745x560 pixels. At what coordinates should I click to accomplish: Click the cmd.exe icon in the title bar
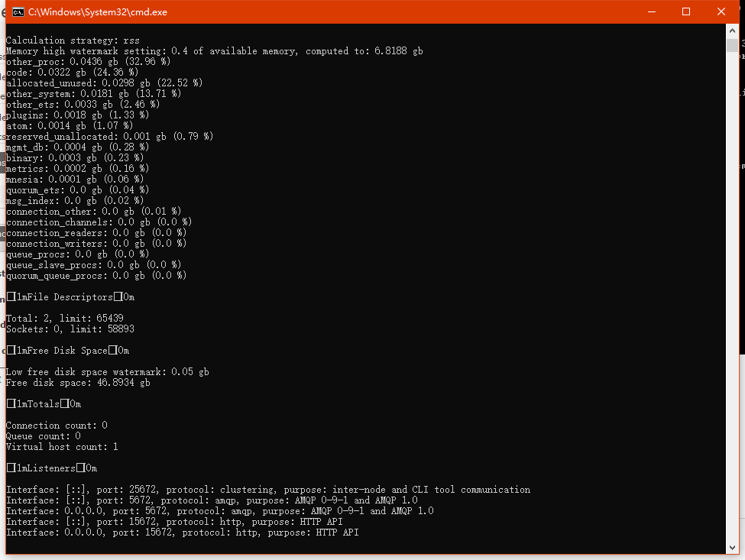pyautogui.click(x=17, y=11)
